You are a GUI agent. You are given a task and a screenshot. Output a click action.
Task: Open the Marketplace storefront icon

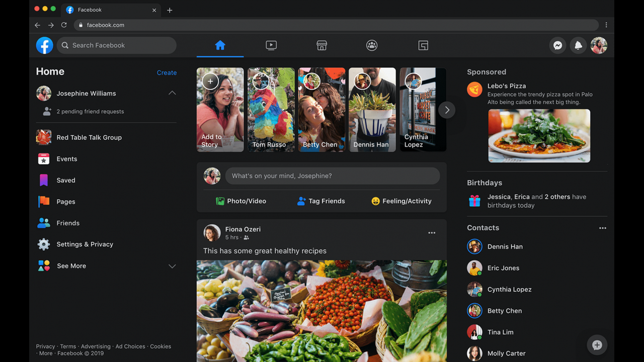322,45
